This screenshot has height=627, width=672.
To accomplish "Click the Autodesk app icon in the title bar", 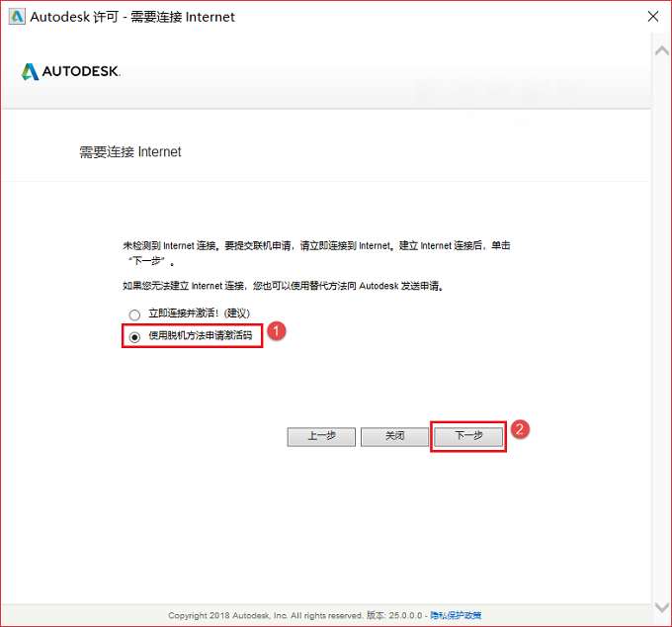I will coord(17,17).
